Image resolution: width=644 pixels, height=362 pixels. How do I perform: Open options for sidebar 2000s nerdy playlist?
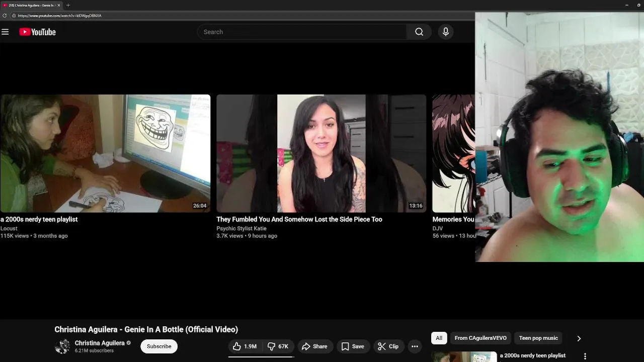(x=585, y=356)
